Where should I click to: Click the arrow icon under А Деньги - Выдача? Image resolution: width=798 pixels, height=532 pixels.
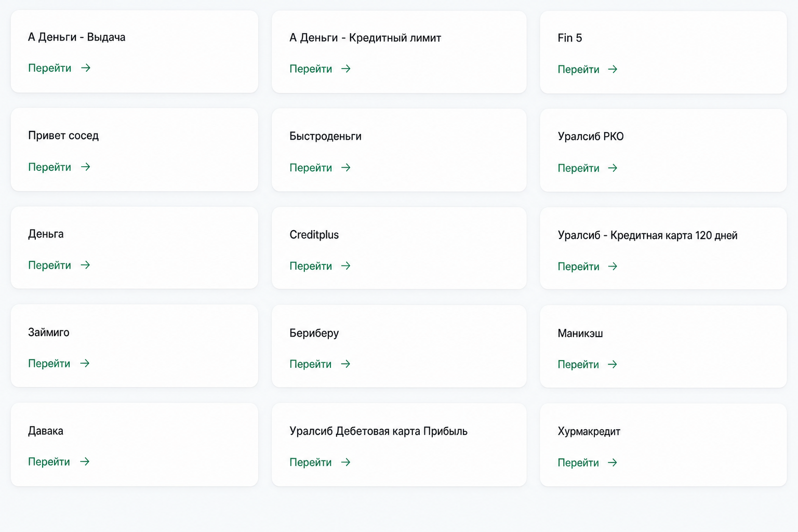click(86, 68)
